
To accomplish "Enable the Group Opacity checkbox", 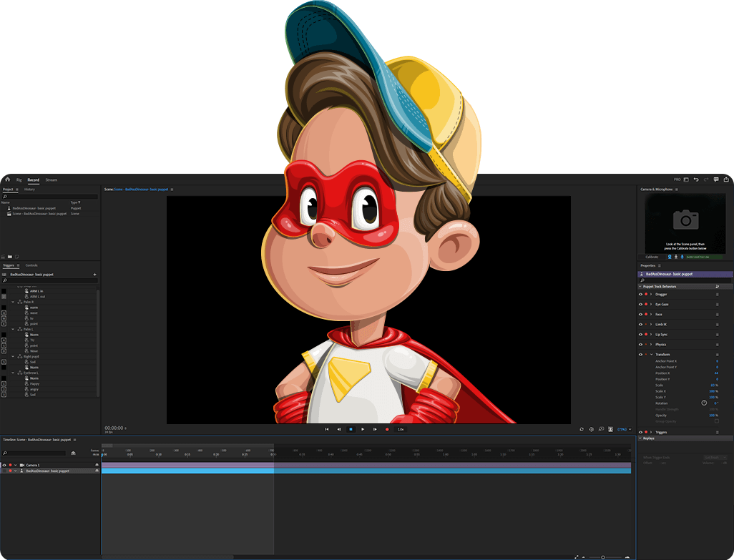I will coord(715,421).
